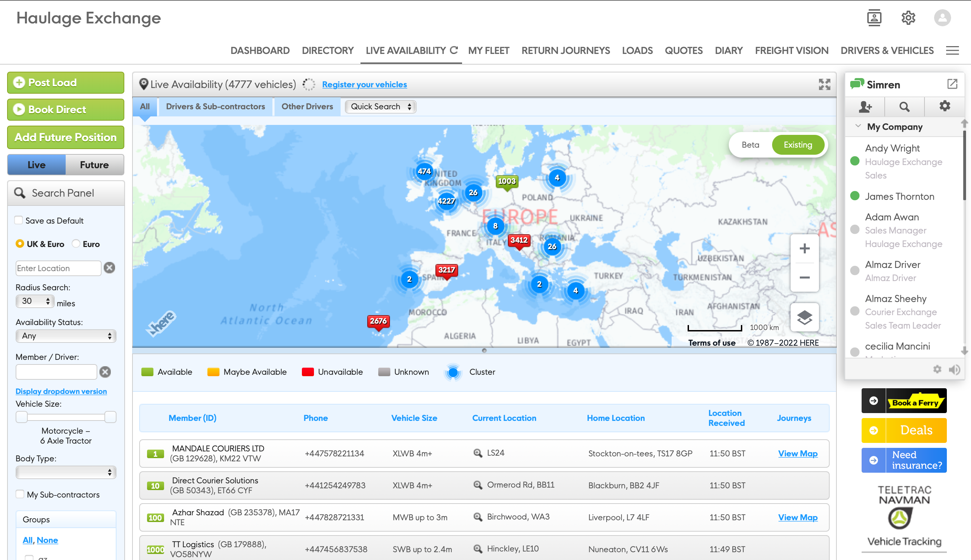
Task: Select the Euro radio option
Action: [76, 243]
